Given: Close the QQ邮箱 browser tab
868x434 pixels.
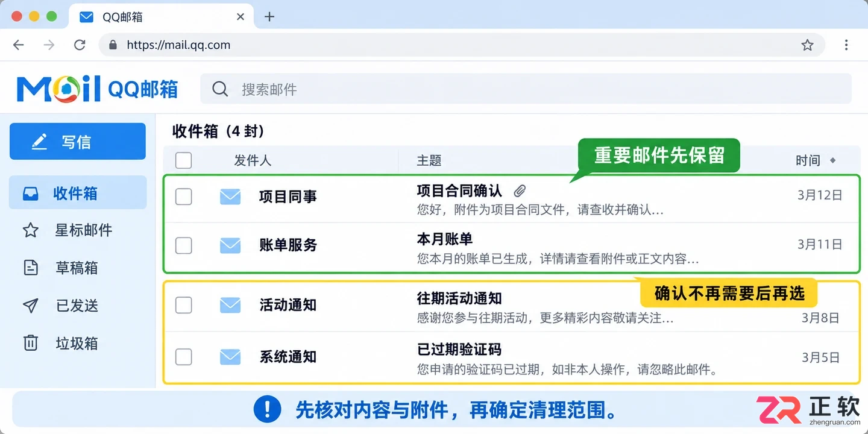Looking at the screenshot, I should click(241, 17).
